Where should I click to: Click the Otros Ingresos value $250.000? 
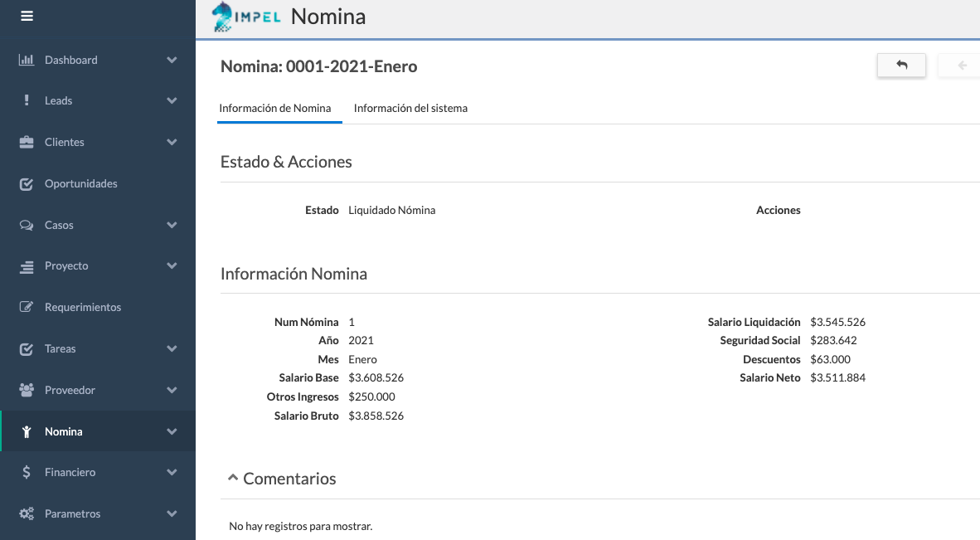pos(372,396)
